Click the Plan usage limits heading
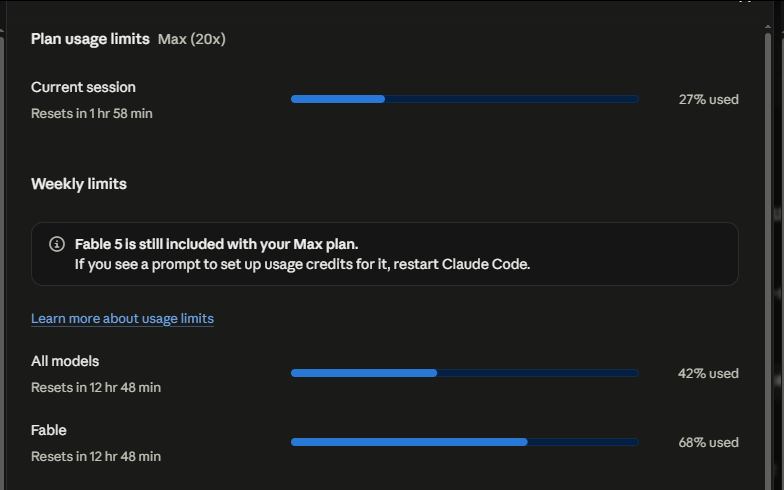The image size is (784, 490). [x=90, y=39]
